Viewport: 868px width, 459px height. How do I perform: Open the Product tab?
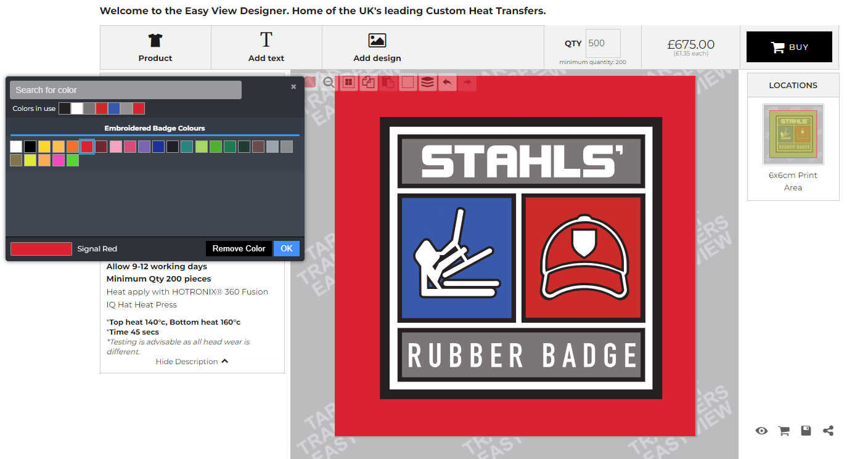(155, 47)
